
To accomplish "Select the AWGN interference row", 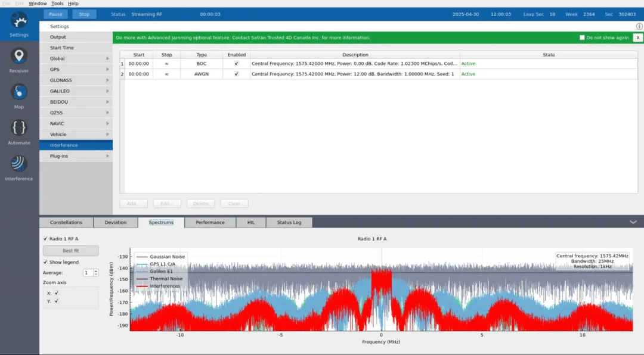I will coord(379,74).
